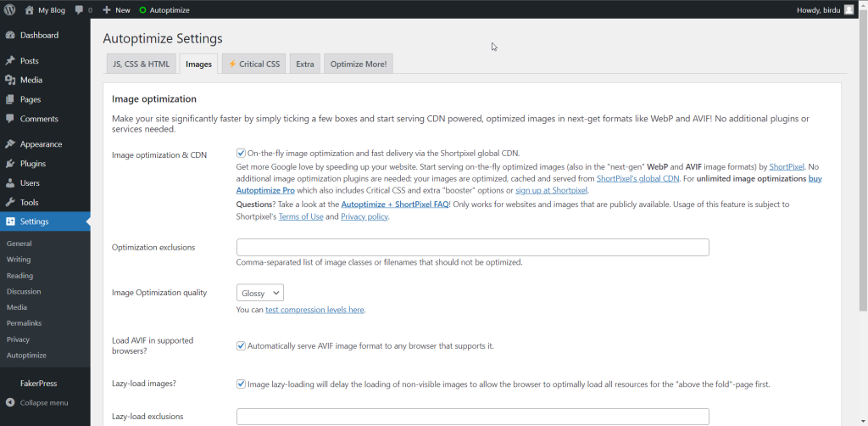
Task: Click sign up at Shortpixel link
Action: [551, 191]
